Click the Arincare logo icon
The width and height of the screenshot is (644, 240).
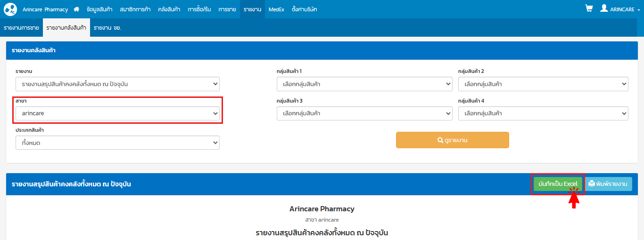[x=10, y=9]
